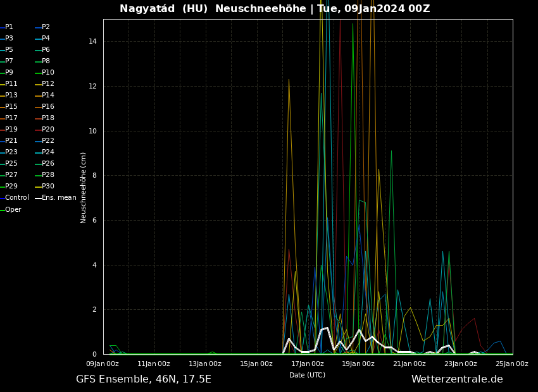The image size is (538, 392).
Task: Click the chart title Nagyatád Neuschneehöhe
Action: tap(275, 9)
